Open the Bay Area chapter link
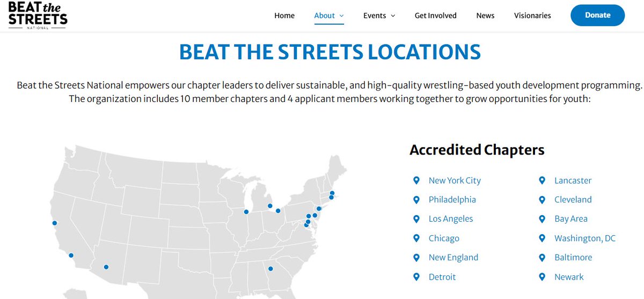644x299 pixels. point(571,219)
